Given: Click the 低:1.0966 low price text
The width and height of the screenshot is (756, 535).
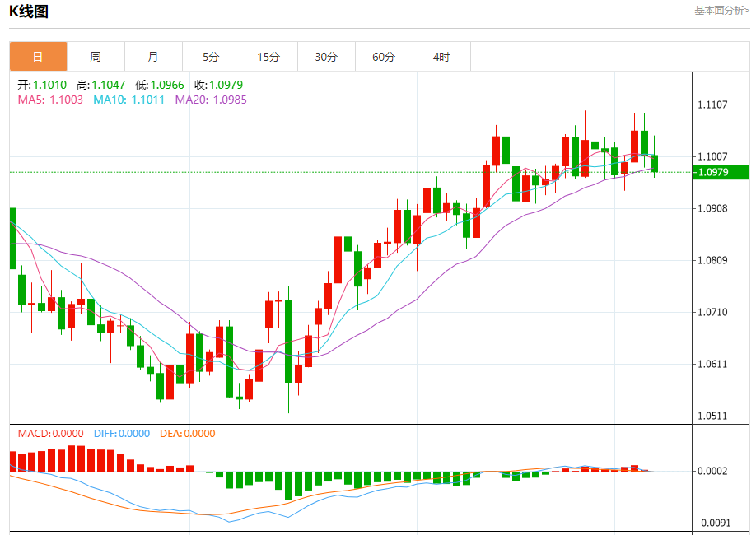Looking at the screenshot, I should (160, 85).
